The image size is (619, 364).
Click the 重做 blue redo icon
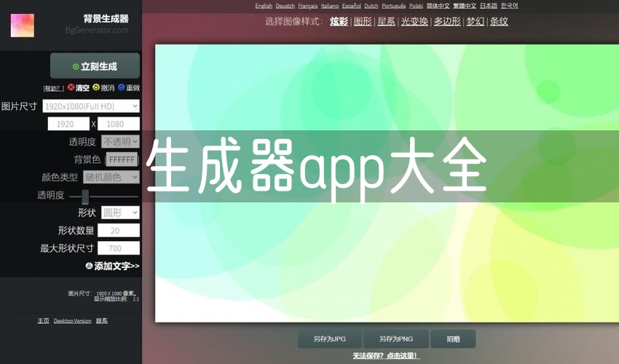[121, 87]
